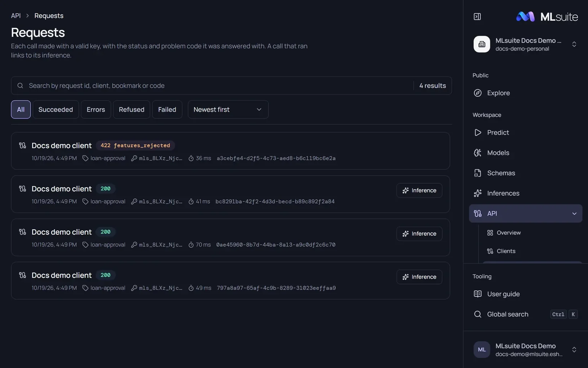Screen dimensions: 588x368
Task: Click the API route icon in sidebar
Action: (477, 214)
